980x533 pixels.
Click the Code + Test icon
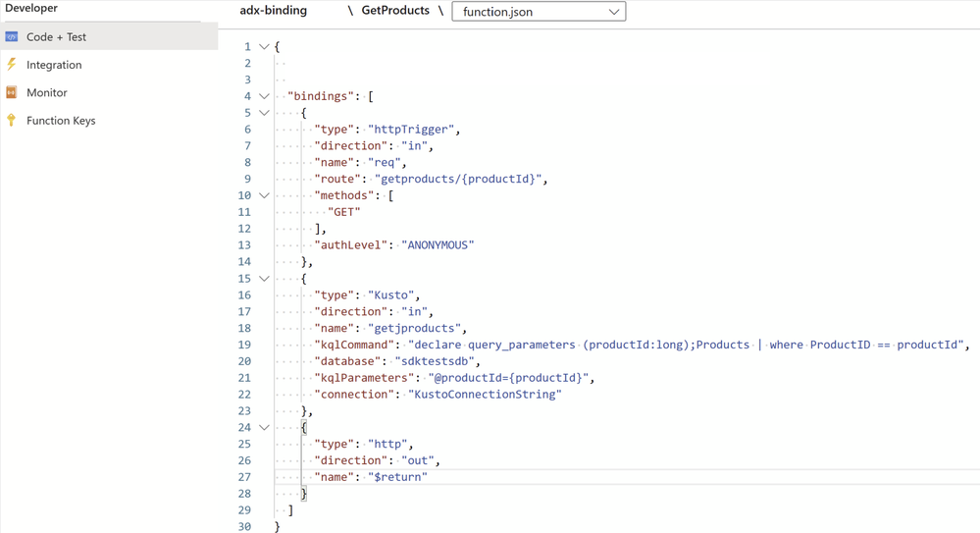[11, 37]
